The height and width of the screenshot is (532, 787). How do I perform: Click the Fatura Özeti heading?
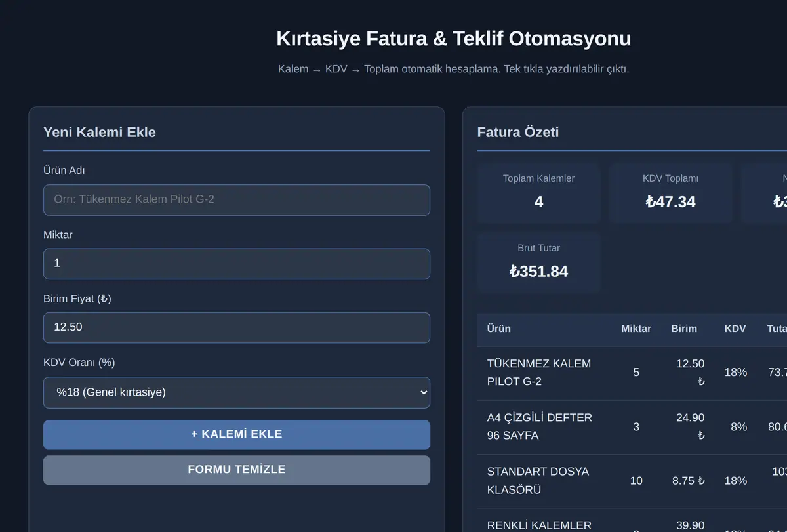518,132
